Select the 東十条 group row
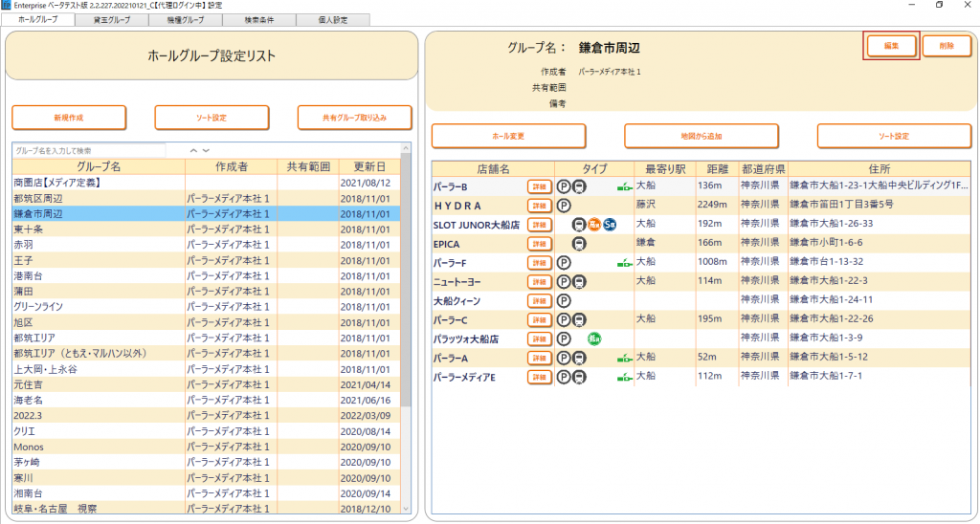The width and height of the screenshot is (980, 524). pyautogui.click(x=207, y=229)
